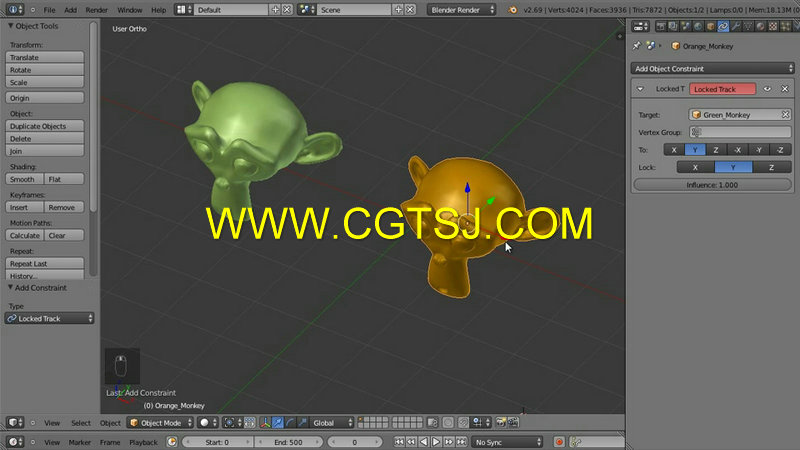Image resolution: width=800 pixels, height=450 pixels.
Task: Collapse the Locked Track constraint panel
Action: 640,89
